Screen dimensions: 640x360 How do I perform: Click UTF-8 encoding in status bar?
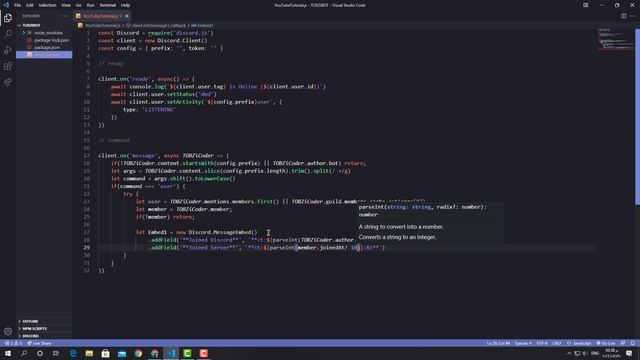pos(542,343)
